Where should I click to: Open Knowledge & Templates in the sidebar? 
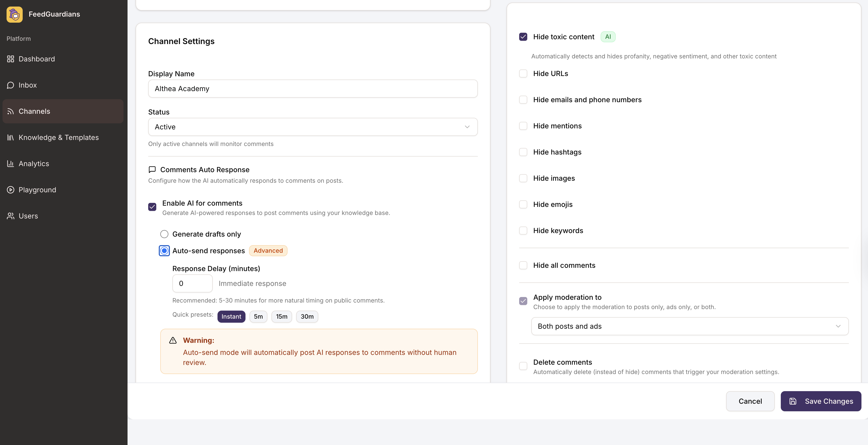point(59,137)
